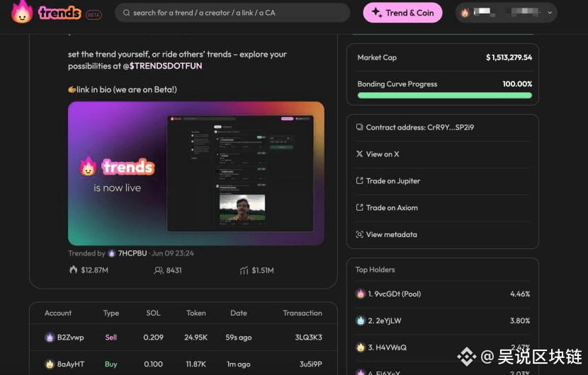The image size is (588, 375).
Task: Open View metadata link
Action: [x=392, y=234]
